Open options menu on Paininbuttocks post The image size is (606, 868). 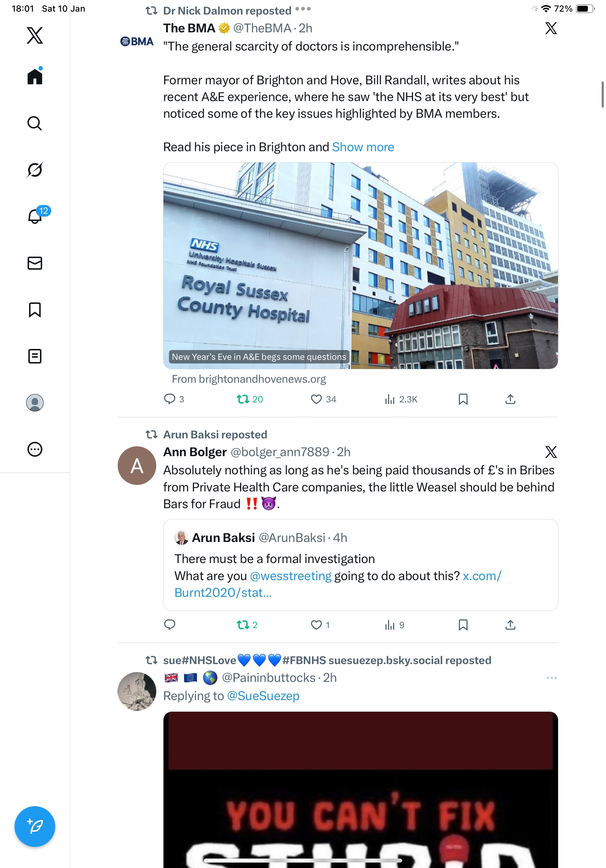(x=552, y=678)
